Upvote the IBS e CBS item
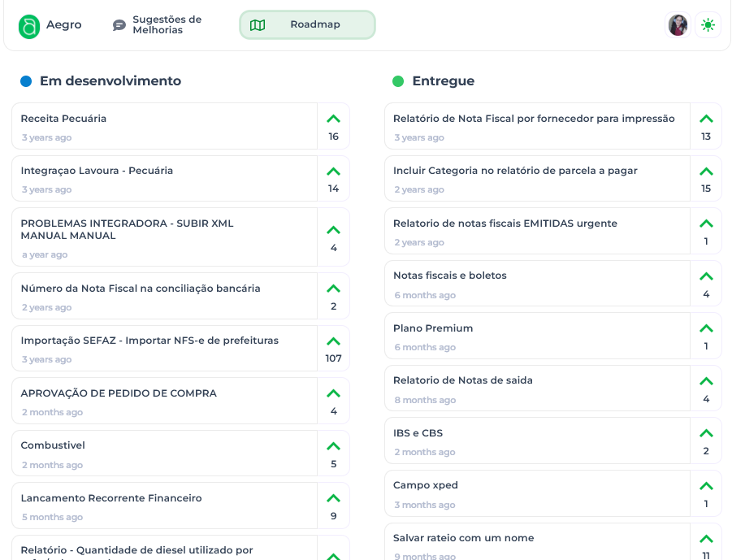The width and height of the screenshot is (732, 560). 706,433
